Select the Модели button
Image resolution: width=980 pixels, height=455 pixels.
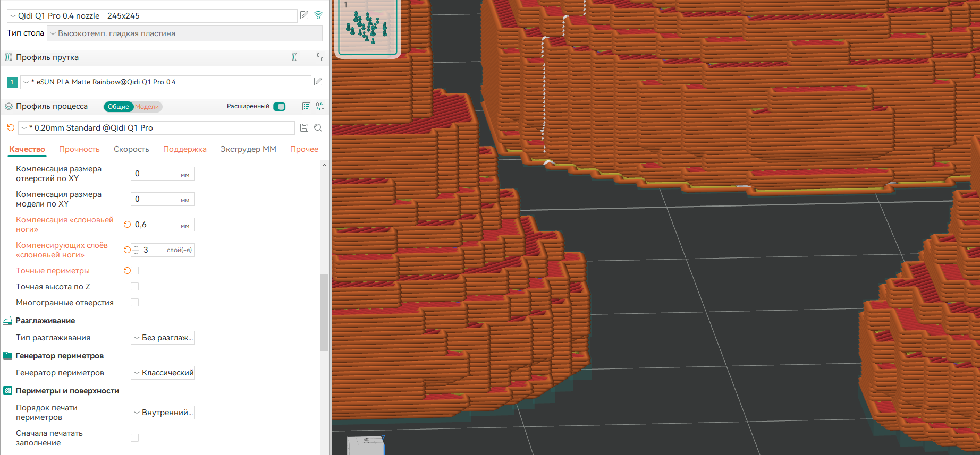[x=147, y=107]
